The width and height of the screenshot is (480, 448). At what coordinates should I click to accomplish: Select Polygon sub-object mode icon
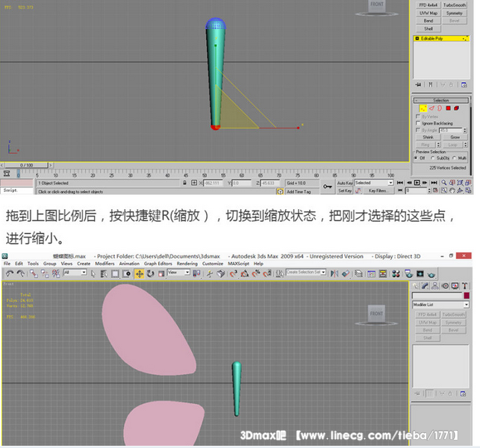447,108
